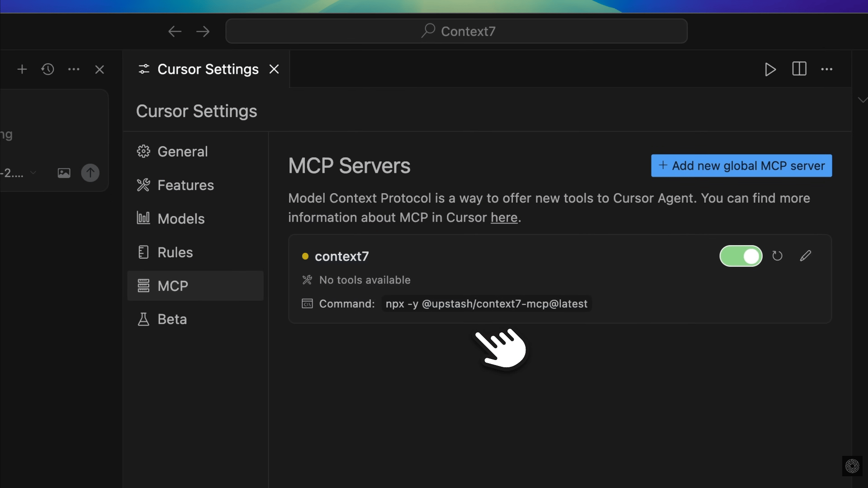Open chat history clock icon
Viewport: 868px width, 488px height.
(x=47, y=69)
